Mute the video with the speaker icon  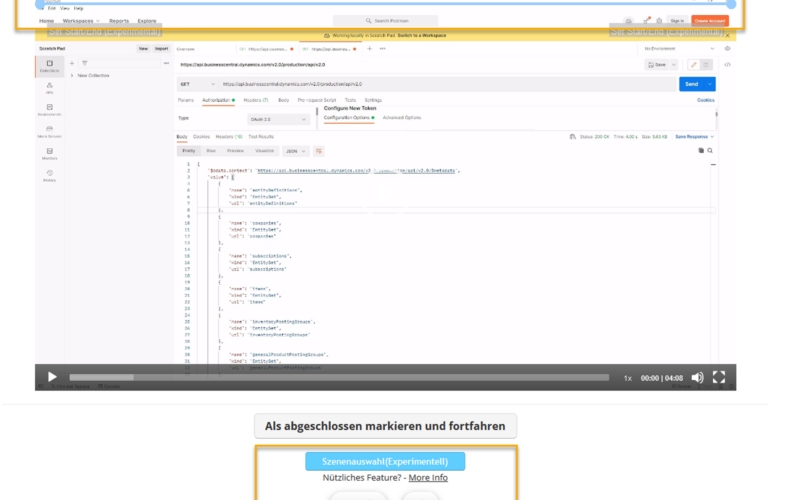[x=697, y=378]
